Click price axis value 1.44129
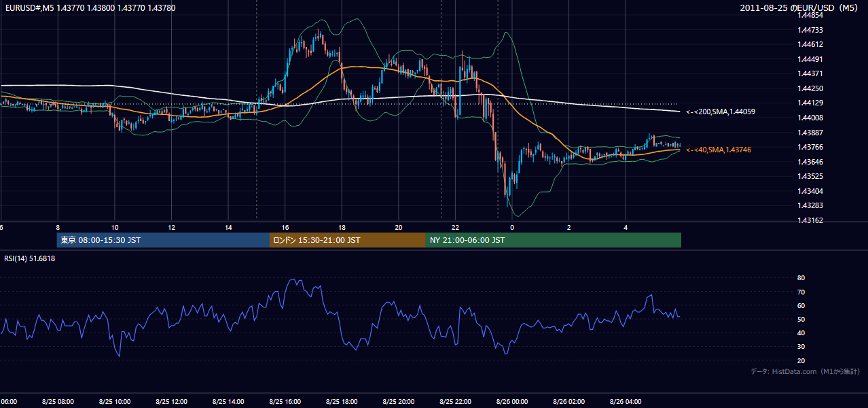The height and width of the screenshot is (408, 868). [x=810, y=103]
